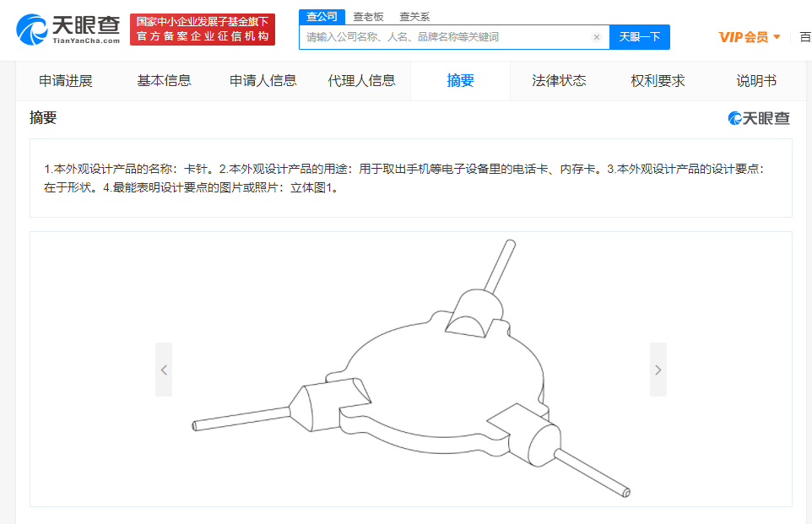This screenshot has height=524, width=812.
Task: Show previous patent image with left arrow
Action: coord(164,370)
